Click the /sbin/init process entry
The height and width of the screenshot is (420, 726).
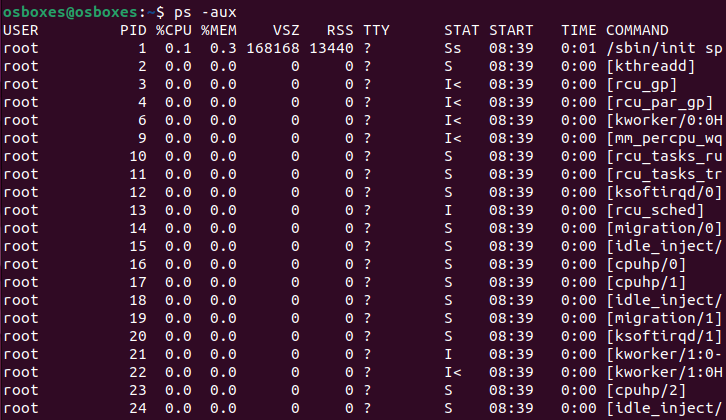point(664,48)
